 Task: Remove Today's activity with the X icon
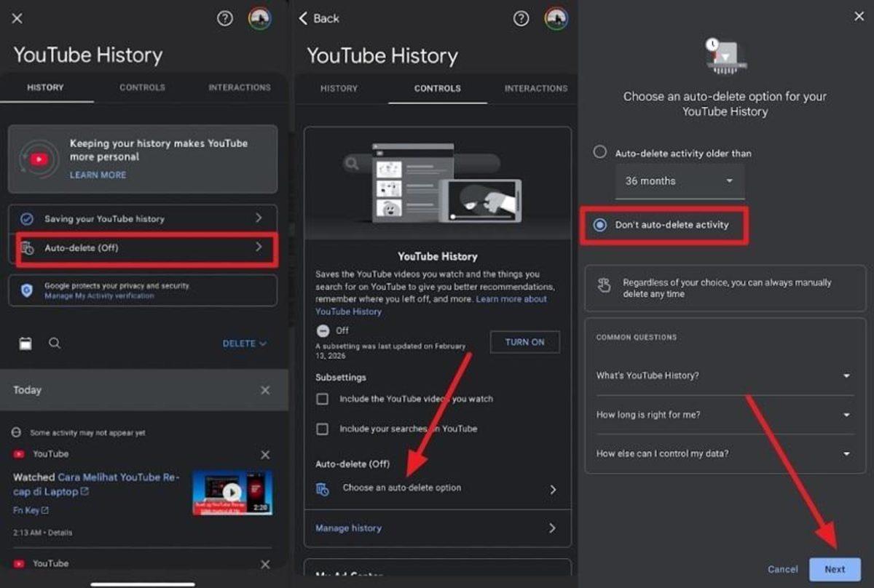265,391
